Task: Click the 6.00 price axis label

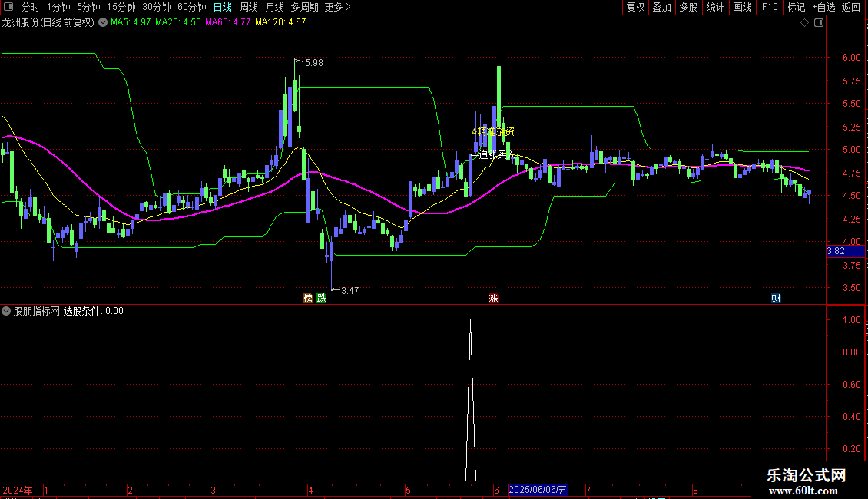Action: (851, 57)
